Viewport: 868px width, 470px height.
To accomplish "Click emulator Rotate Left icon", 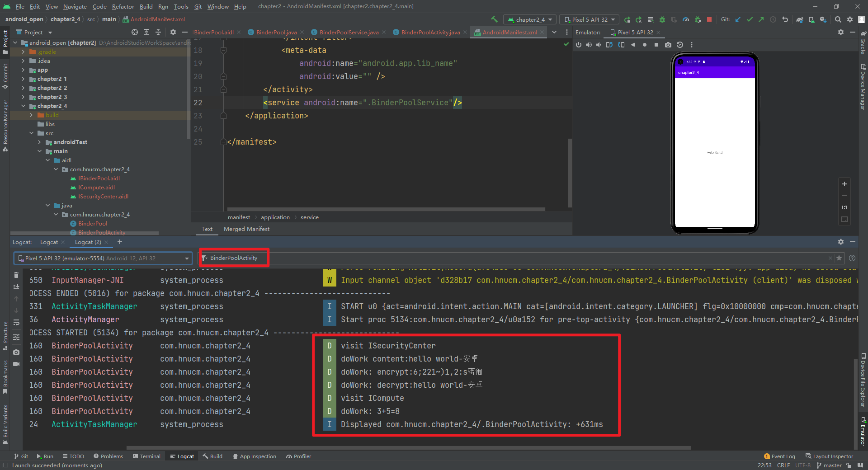I will (x=609, y=45).
